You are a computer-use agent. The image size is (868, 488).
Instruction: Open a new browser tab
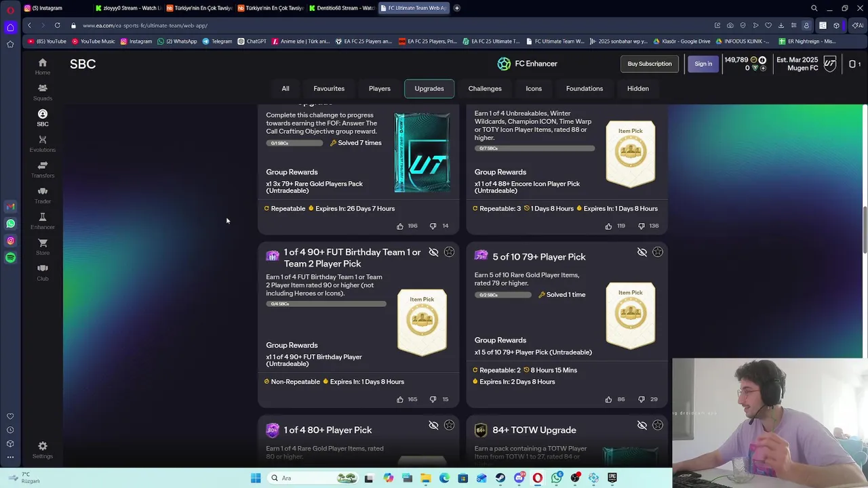click(x=457, y=8)
